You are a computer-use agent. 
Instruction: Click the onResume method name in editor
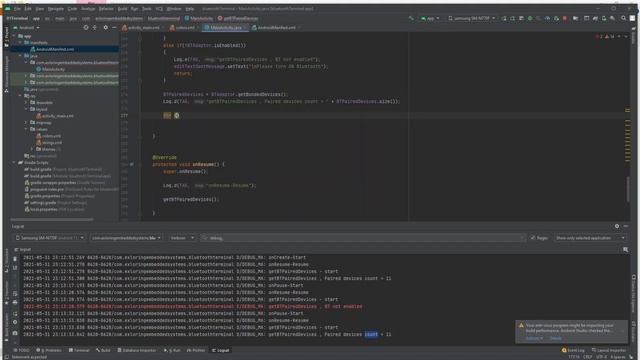203,164
